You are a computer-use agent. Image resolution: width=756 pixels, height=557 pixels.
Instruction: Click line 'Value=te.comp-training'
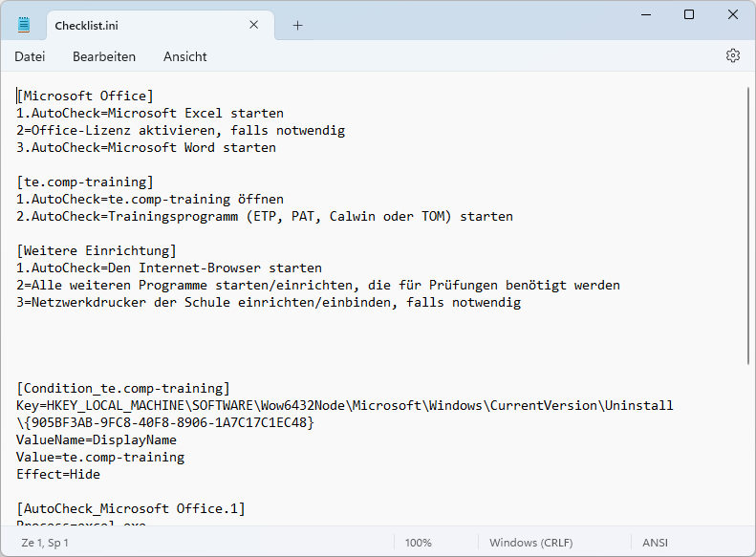coord(100,458)
